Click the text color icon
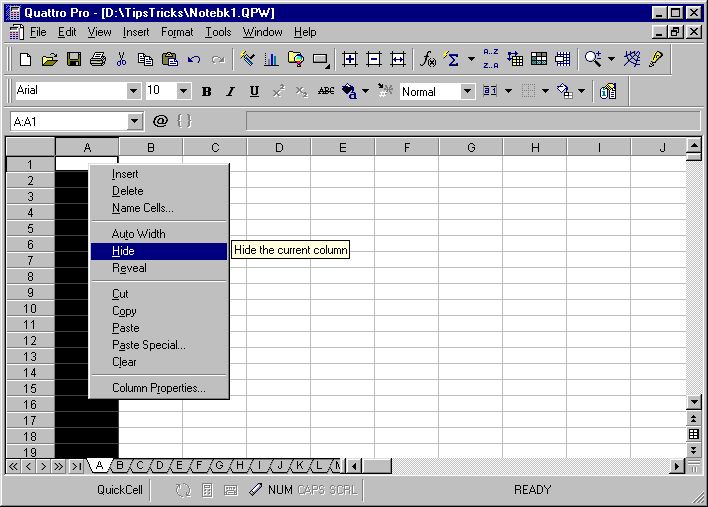 pyautogui.click(x=349, y=92)
